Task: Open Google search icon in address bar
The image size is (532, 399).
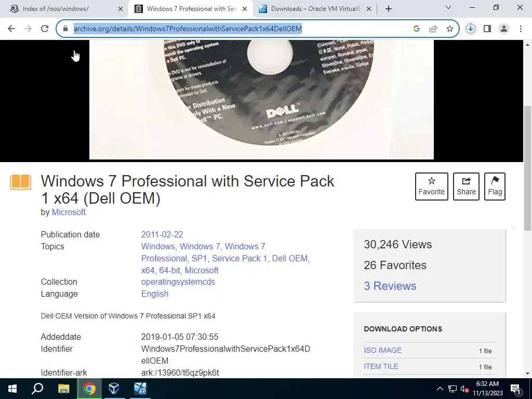Action: (x=417, y=29)
